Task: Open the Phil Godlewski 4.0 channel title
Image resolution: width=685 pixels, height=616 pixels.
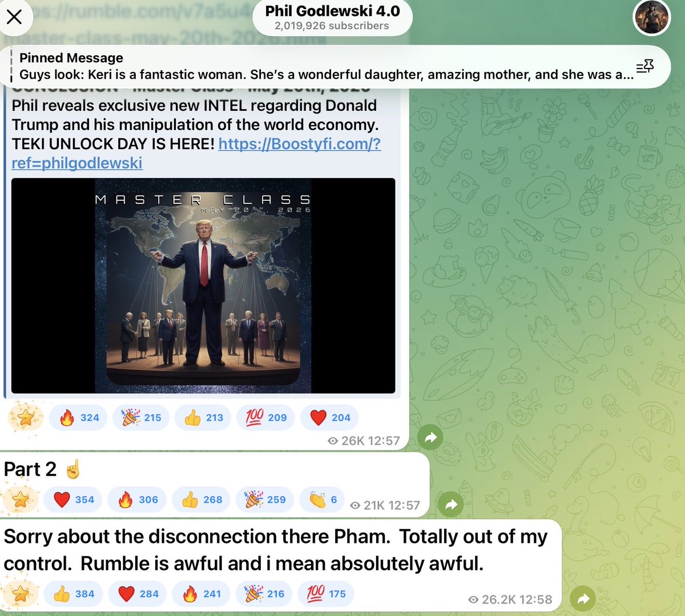Action: 332,10
